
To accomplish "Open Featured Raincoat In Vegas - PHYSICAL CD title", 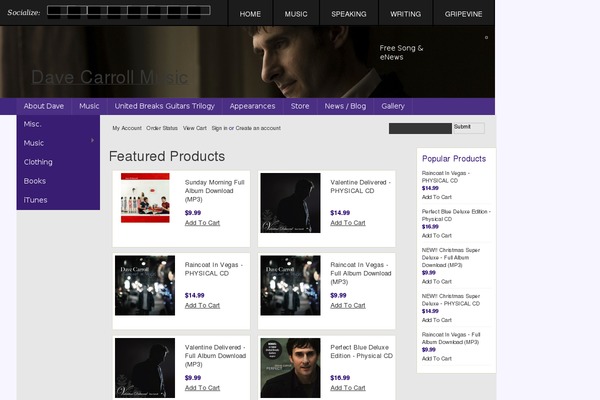I will point(214,269).
